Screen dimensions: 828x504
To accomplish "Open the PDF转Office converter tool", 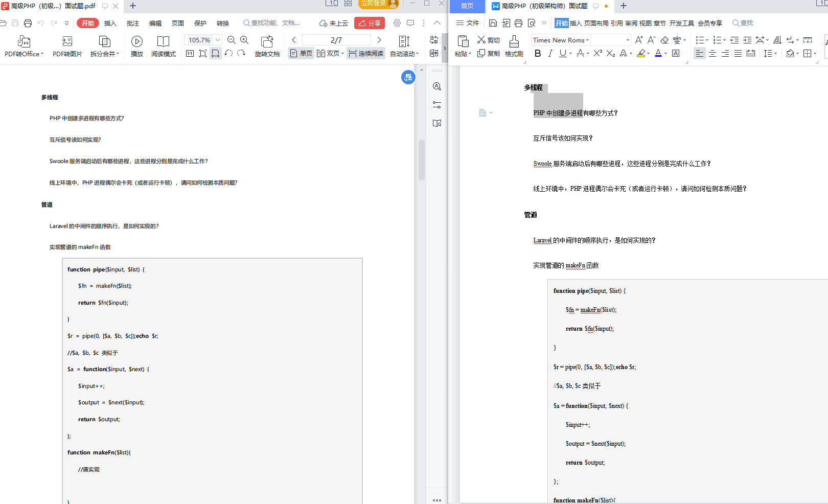I will click(24, 46).
